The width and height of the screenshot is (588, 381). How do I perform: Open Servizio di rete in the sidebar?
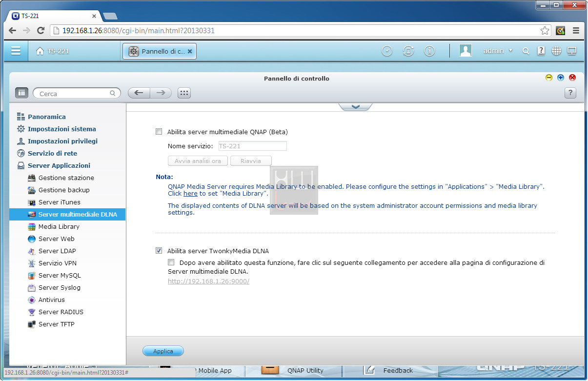coord(52,153)
